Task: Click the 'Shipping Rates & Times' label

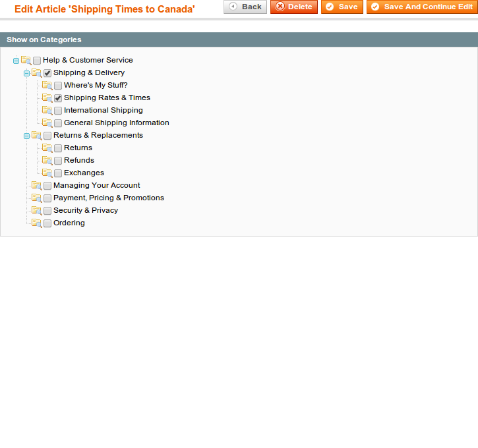Action: 107,98
